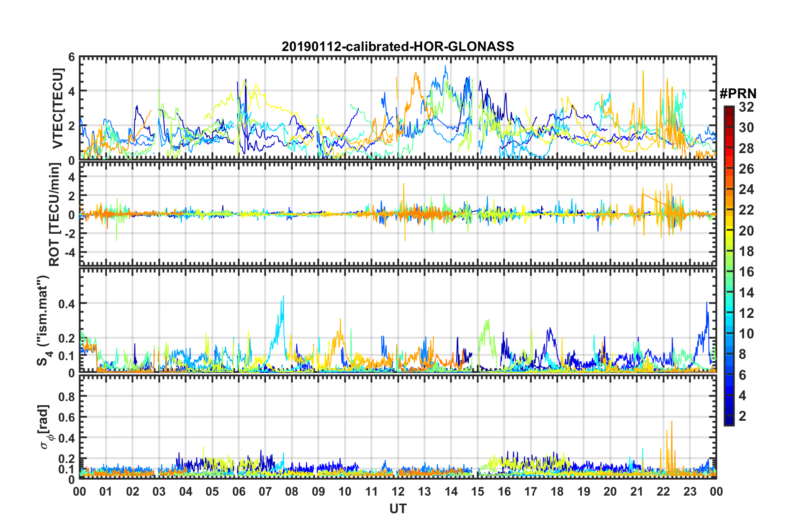796x532 pixels.
Task: Pick hour 20 on the UT axis
Action: click(x=610, y=491)
